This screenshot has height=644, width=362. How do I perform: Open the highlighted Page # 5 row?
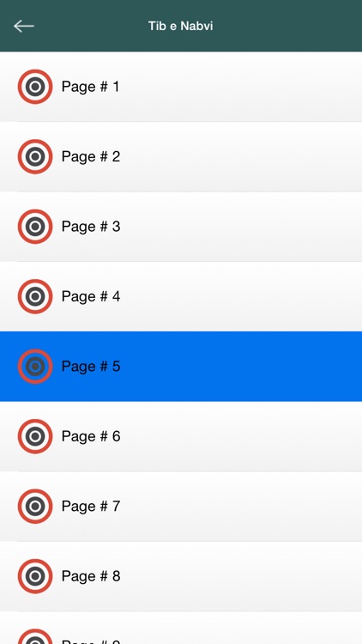(x=181, y=367)
